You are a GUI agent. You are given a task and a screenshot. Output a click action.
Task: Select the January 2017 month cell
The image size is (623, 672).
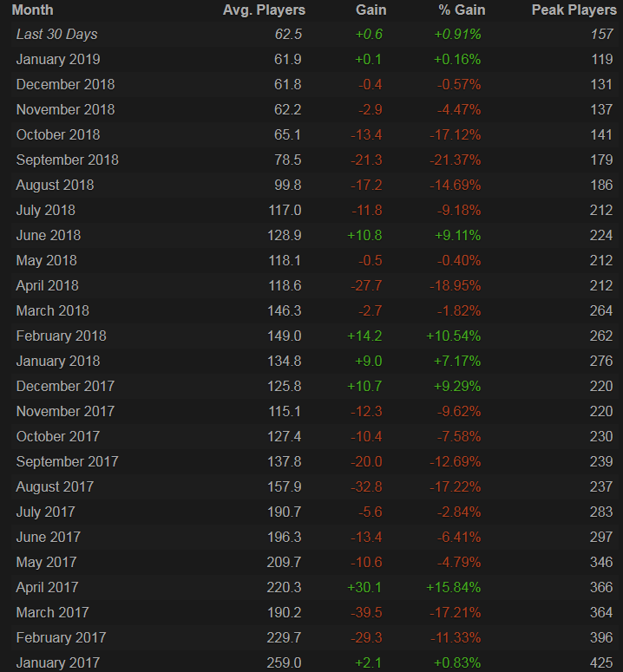pyautogui.click(x=58, y=663)
